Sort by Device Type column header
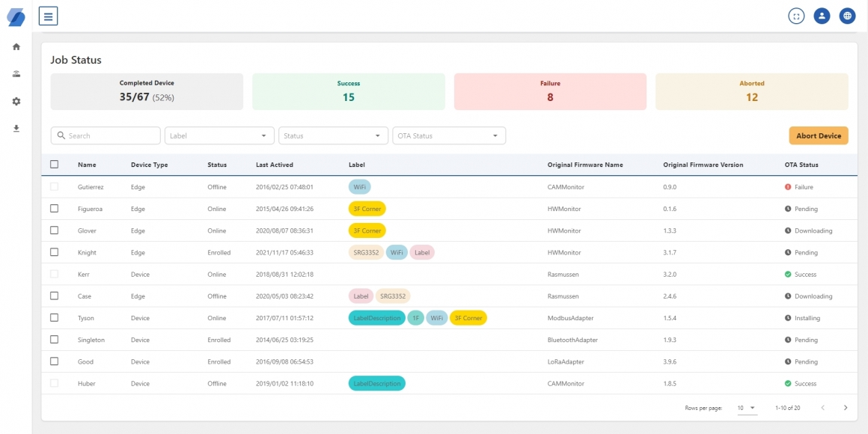The width and height of the screenshot is (868, 434). pyautogui.click(x=150, y=165)
